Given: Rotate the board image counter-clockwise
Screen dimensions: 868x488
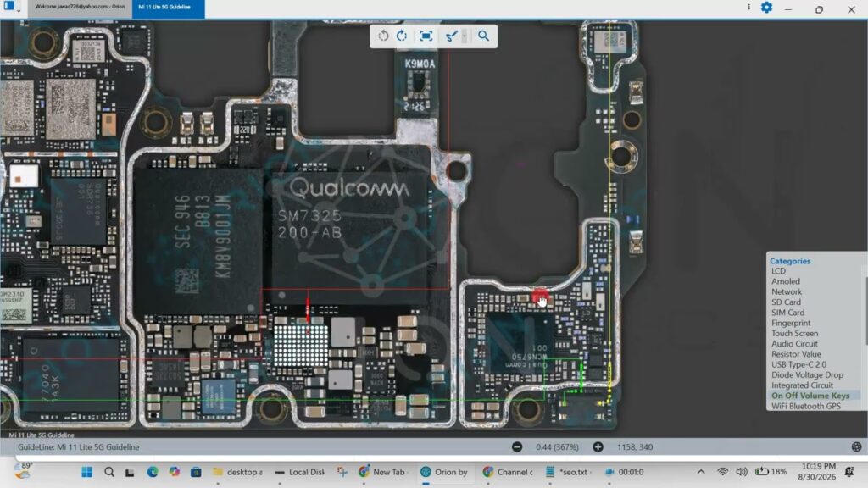Looking at the screenshot, I should point(383,36).
